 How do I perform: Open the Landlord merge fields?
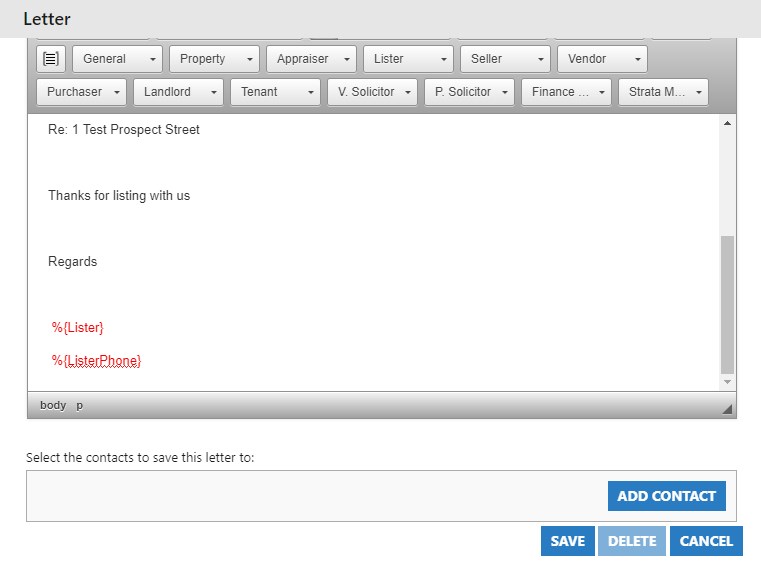click(x=178, y=92)
